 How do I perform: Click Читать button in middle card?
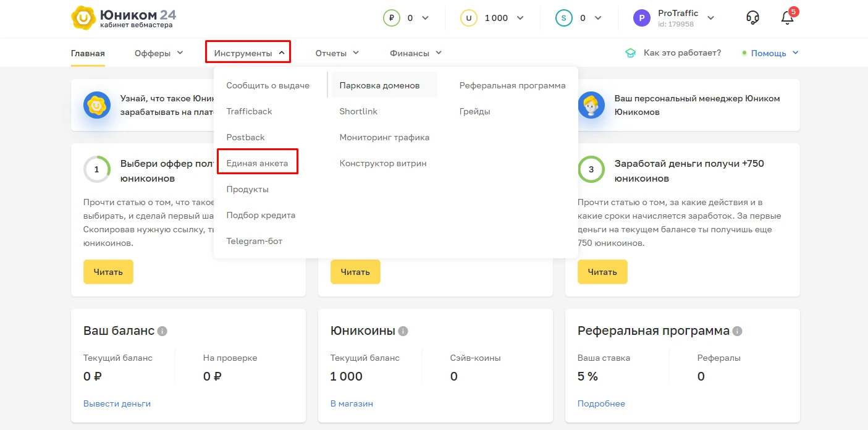pos(355,272)
